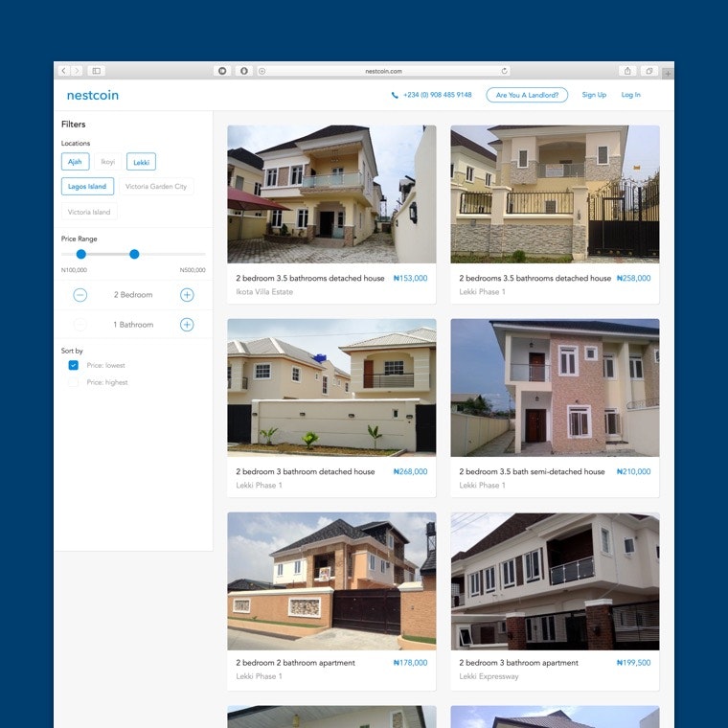Click the 1 Bathroom count label
Viewport: 728px width, 728px height.
point(133,325)
